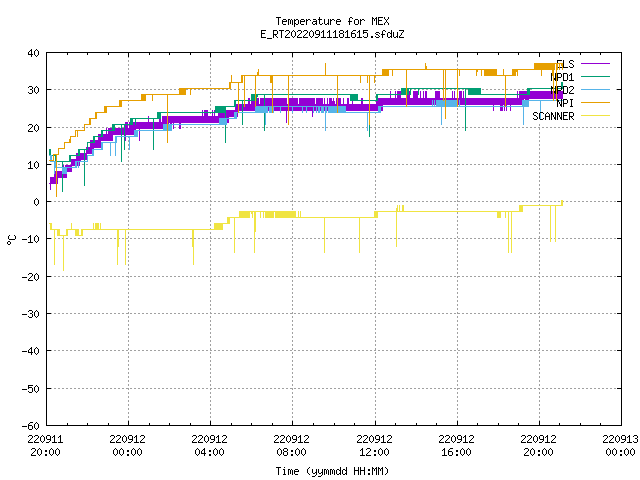Click the green NPD1 legend line sample
This screenshot has height=480, width=640.
click(x=595, y=76)
